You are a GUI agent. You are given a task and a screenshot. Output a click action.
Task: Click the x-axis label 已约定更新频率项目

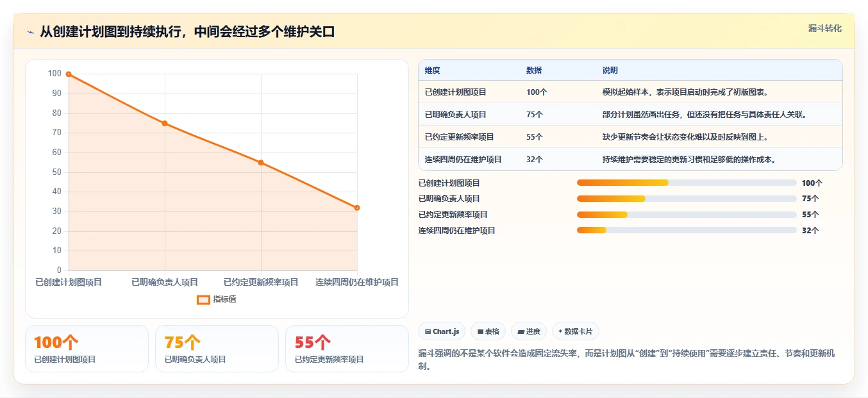coord(261,282)
